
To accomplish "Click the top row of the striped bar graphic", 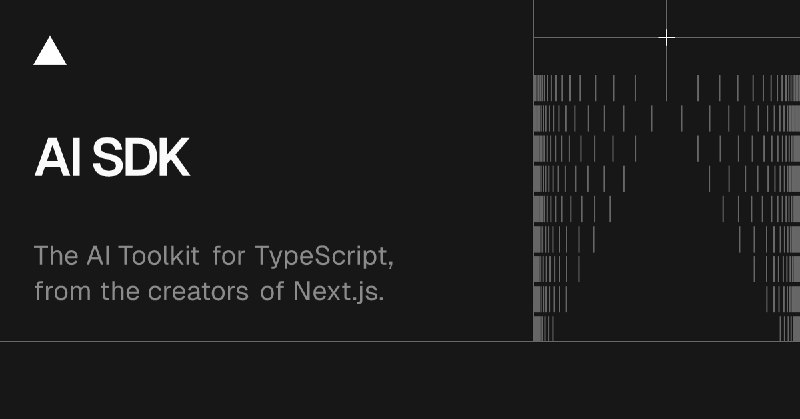I will (600, 87).
